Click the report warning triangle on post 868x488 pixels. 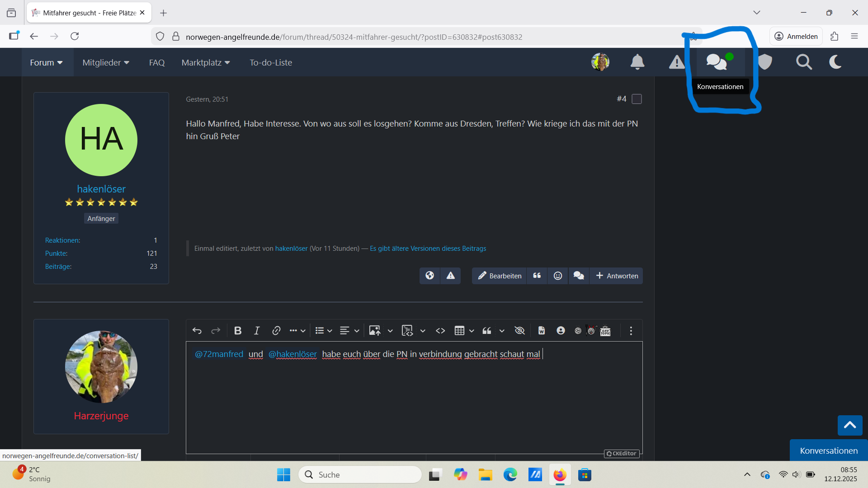coord(451,276)
